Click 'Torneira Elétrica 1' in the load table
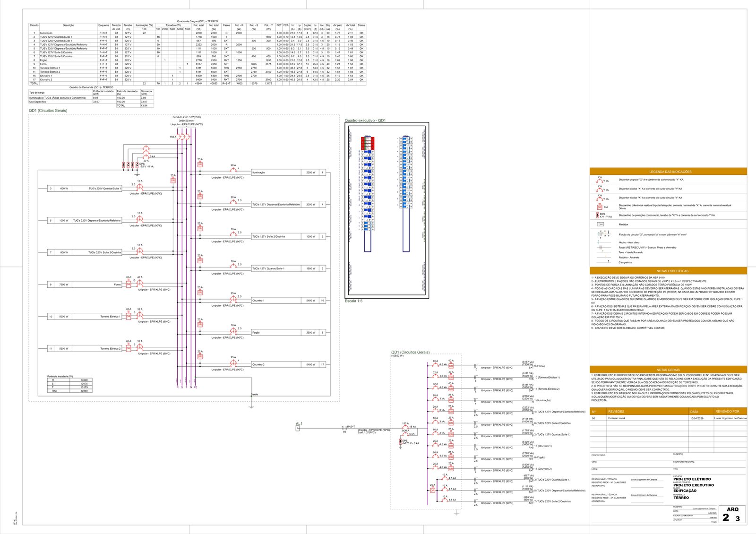Image resolution: width=756 pixels, height=534 pixels. pyautogui.click(x=50, y=68)
